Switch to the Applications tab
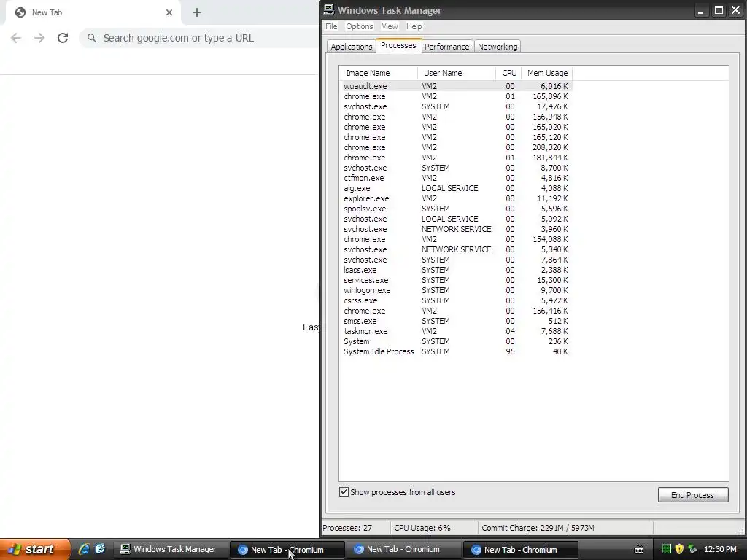Image resolution: width=747 pixels, height=560 pixels. pos(351,46)
